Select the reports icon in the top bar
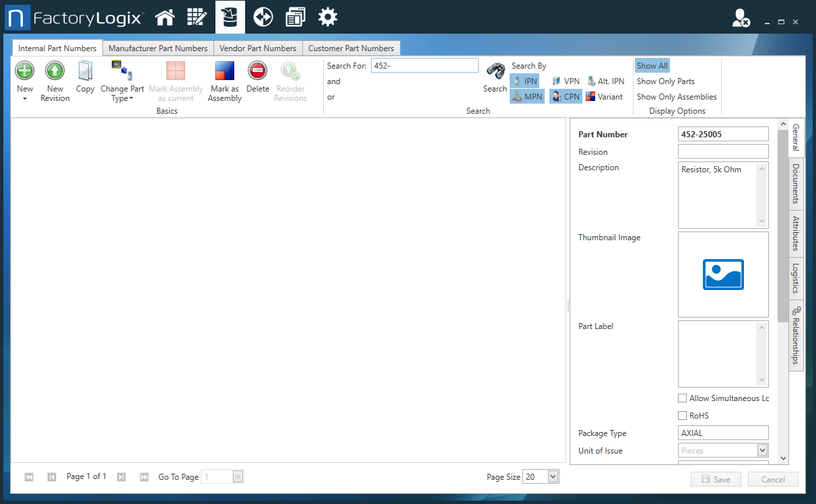Screen dimensions: 816x504 295,16
